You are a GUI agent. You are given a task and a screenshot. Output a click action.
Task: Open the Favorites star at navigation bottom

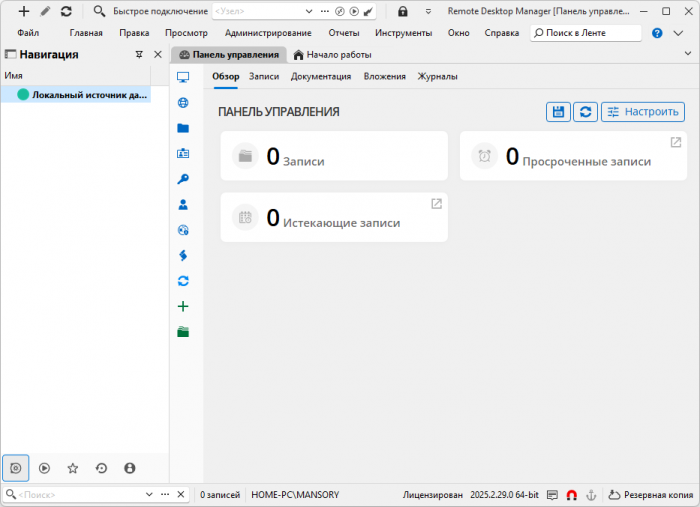click(72, 467)
